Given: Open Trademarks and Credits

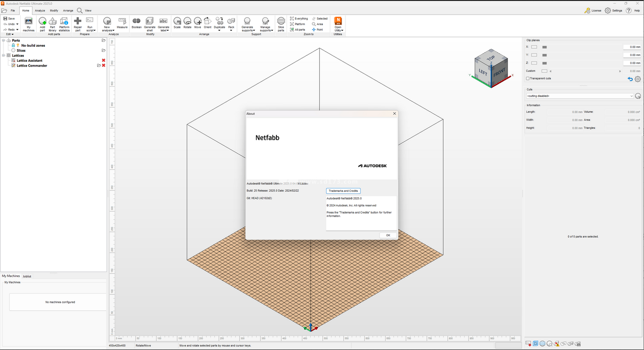Looking at the screenshot, I should click(343, 191).
